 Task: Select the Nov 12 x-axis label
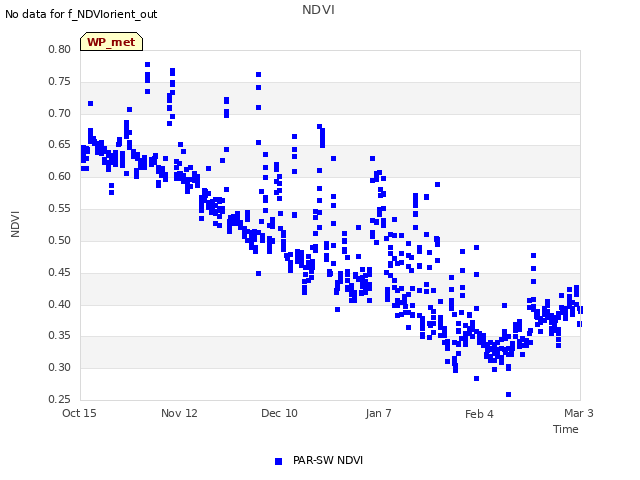pyautogui.click(x=179, y=413)
